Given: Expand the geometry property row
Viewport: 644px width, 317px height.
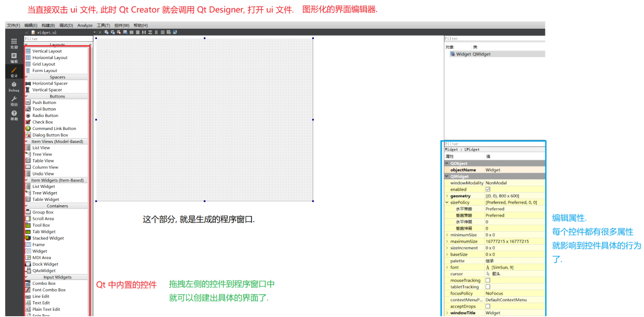Looking at the screenshot, I should coord(447,196).
